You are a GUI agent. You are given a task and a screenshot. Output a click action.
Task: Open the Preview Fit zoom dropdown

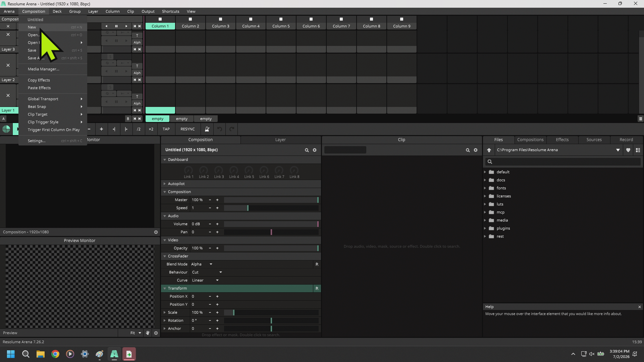point(136,333)
